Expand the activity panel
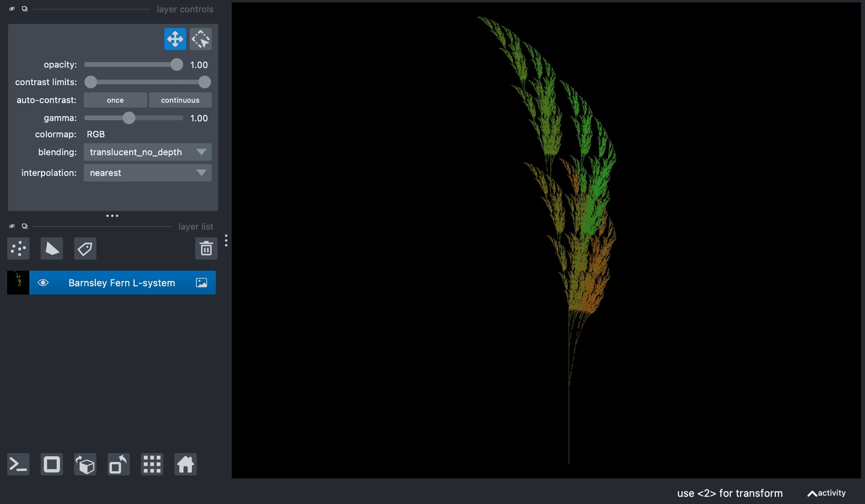865x504 pixels. tap(827, 493)
